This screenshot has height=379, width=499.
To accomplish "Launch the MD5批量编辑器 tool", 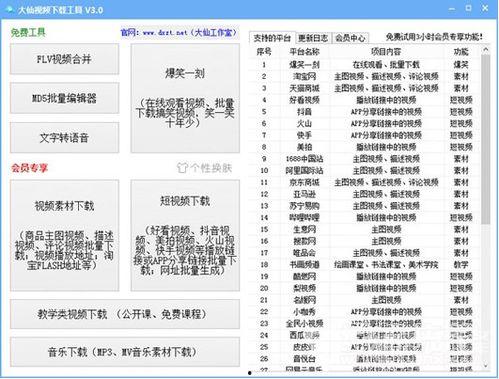I will (64, 98).
